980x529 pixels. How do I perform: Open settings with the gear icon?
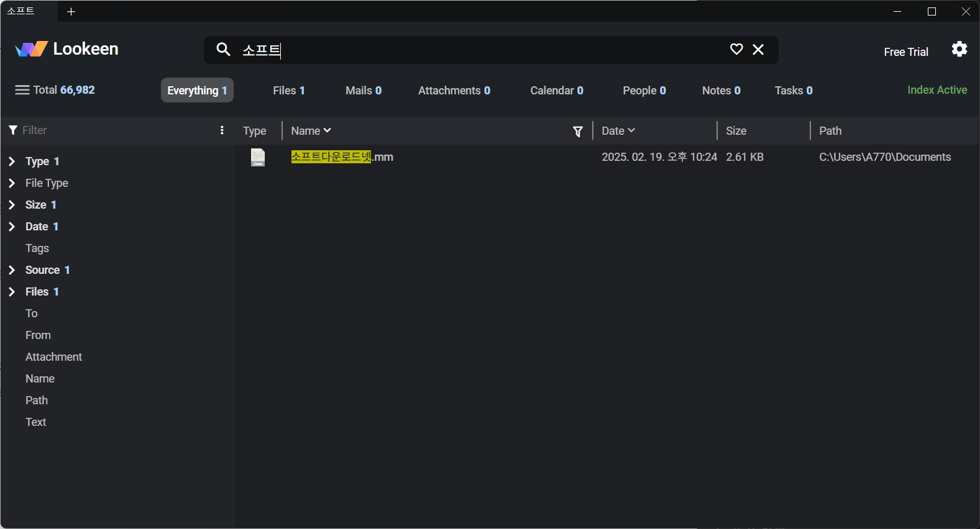pos(959,49)
